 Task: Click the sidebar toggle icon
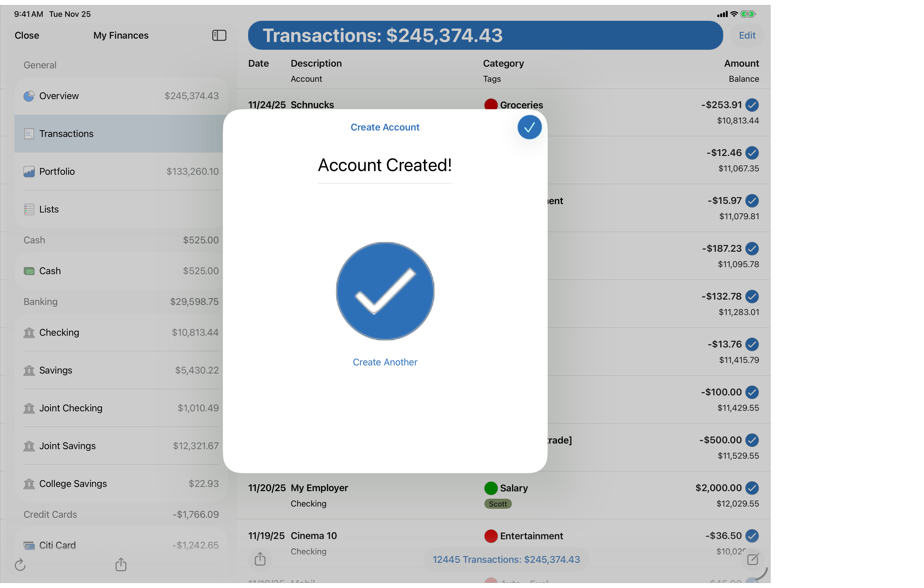[x=219, y=35]
